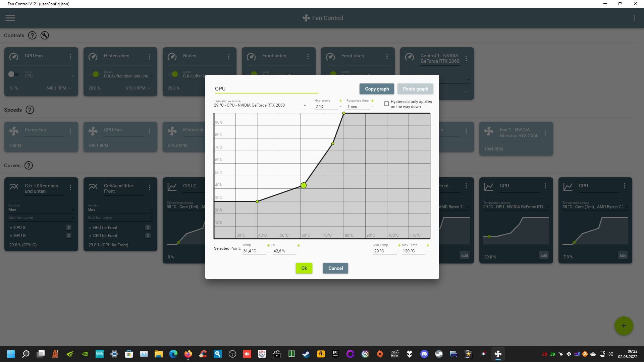Click the Speeds help question mark icon
The width and height of the screenshot is (644, 362).
(x=30, y=110)
